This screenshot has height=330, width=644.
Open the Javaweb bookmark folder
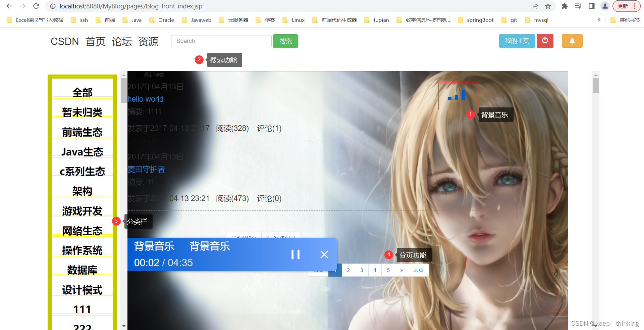pyautogui.click(x=197, y=20)
